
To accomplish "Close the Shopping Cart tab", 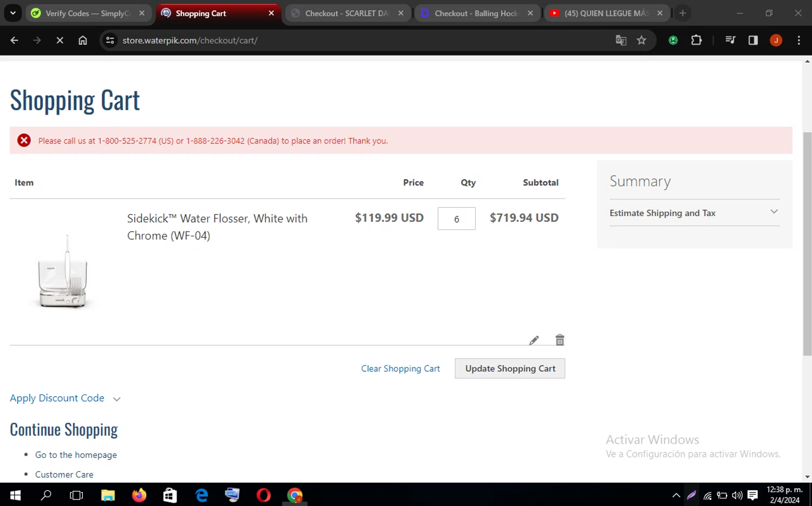I will 271,13.
